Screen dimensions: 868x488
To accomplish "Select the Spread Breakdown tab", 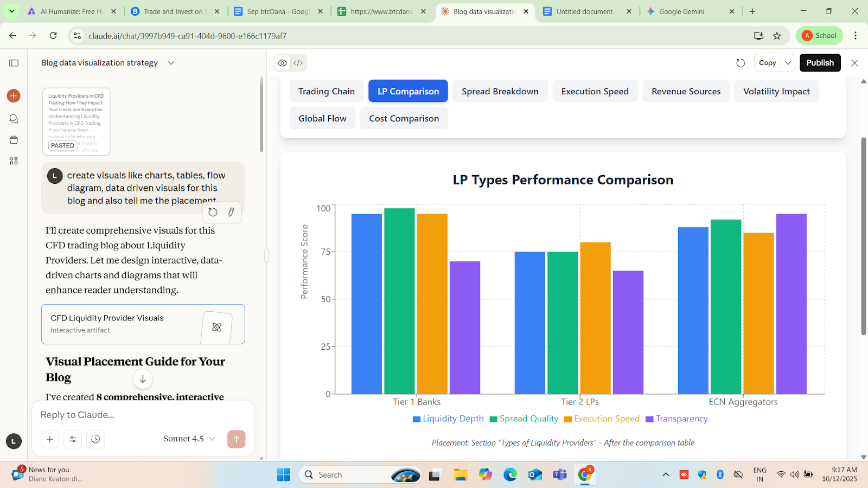I will click(500, 91).
